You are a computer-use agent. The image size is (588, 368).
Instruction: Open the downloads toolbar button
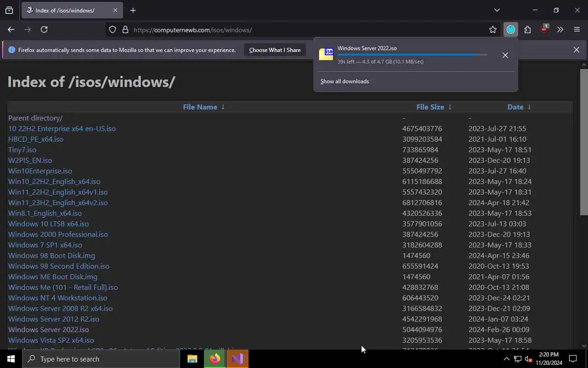(511, 30)
